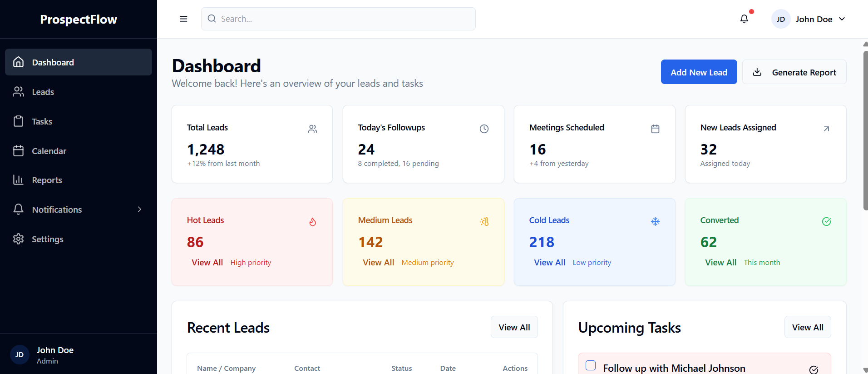Select Dashboard menu item
This screenshot has width=868, height=374.
coord(79,62)
